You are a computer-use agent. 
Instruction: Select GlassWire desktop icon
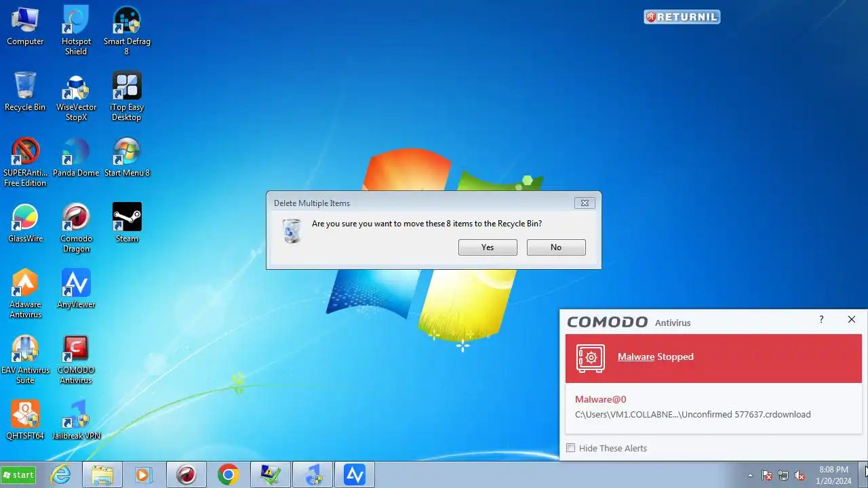coord(25,223)
